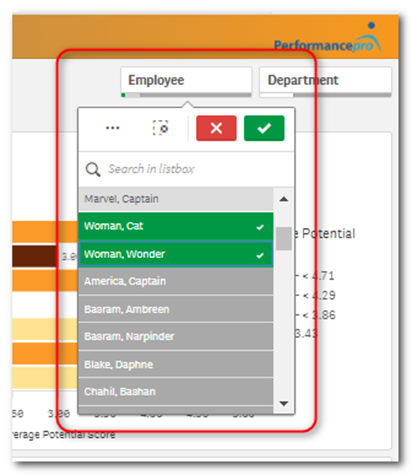Deselect Woman, Cat in the listbox
412x475 pixels.
point(176,226)
